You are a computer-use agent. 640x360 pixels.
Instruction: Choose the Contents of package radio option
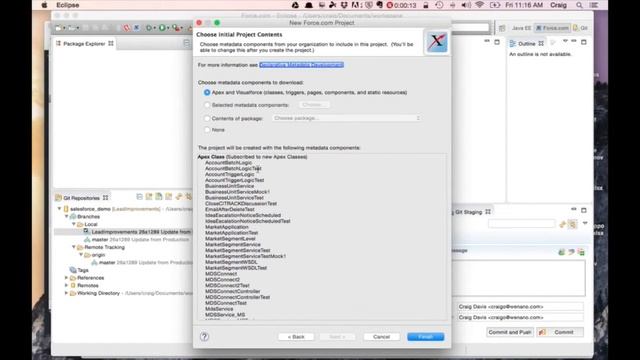click(207, 118)
